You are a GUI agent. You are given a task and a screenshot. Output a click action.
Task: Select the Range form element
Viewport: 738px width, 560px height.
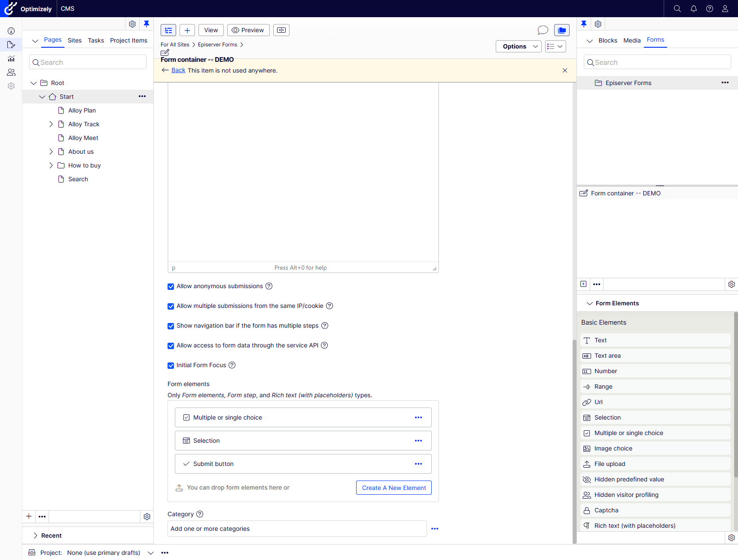point(603,387)
